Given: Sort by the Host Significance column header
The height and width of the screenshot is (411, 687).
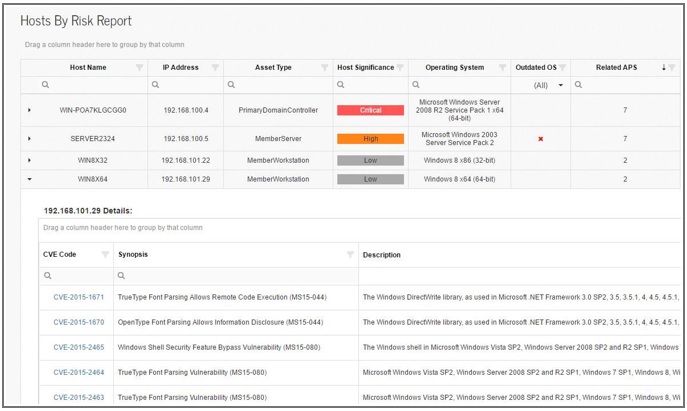Looking at the screenshot, I should [x=365, y=67].
